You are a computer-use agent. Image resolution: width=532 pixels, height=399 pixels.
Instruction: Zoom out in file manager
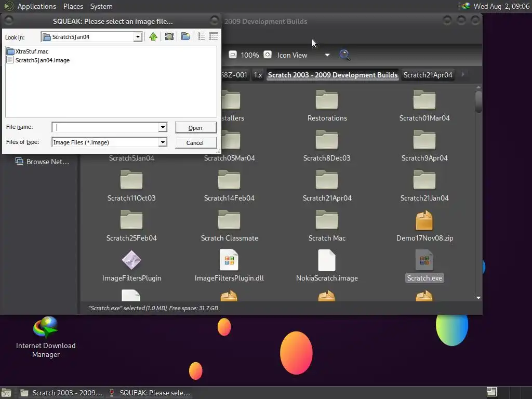click(x=233, y=55)
